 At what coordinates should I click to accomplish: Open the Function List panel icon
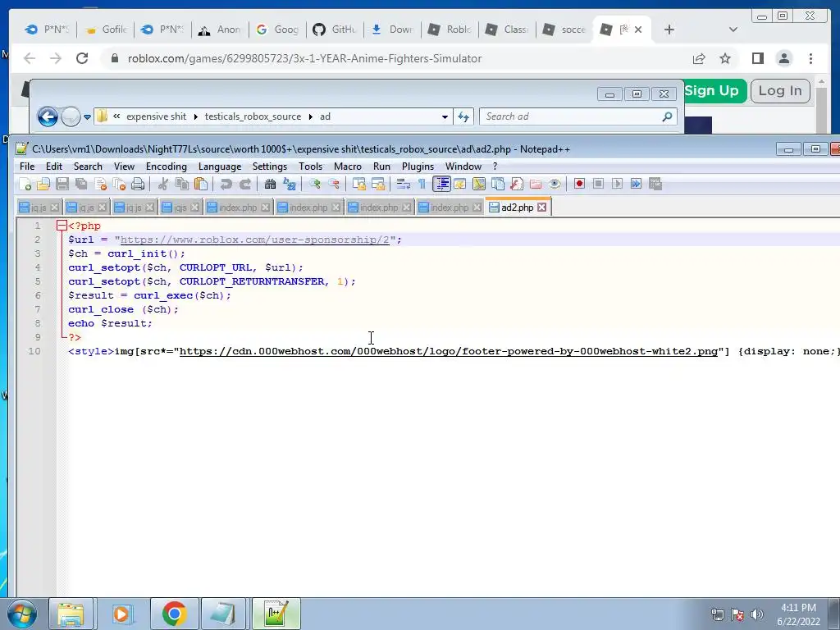point(517,185)
